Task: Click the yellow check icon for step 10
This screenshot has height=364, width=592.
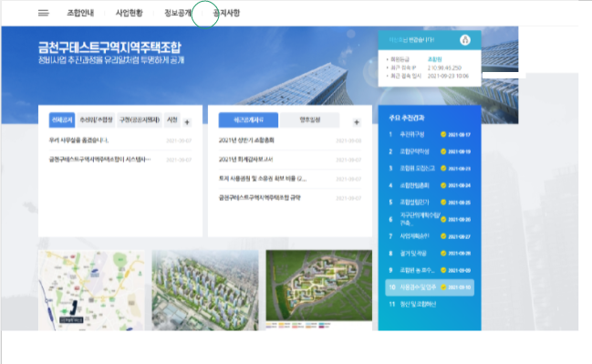Action: [443, 287]
